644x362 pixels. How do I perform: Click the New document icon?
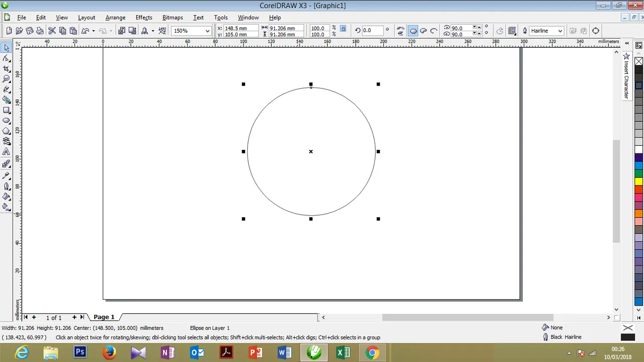[x=9, y=31]
